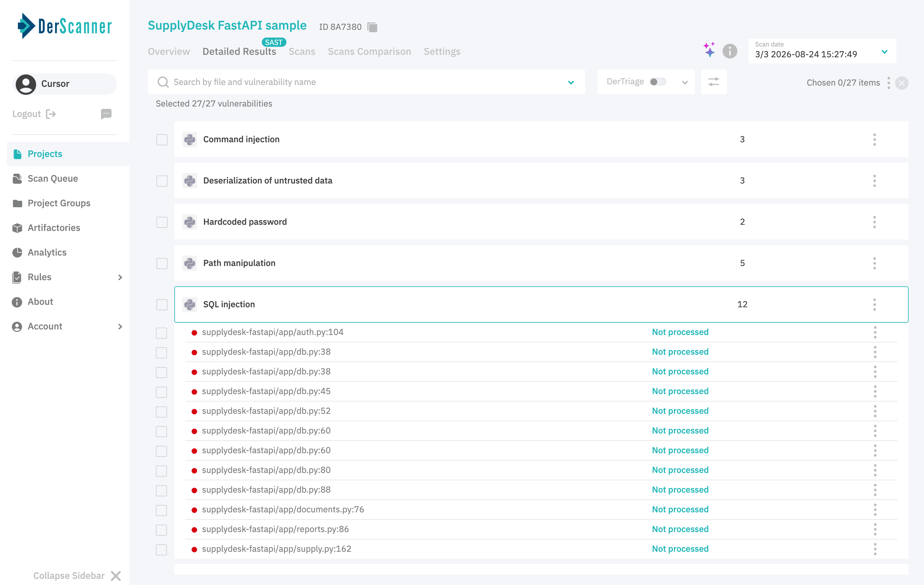Open the filter settings sliders icon

pyautogui.click(x=713, y=82)
